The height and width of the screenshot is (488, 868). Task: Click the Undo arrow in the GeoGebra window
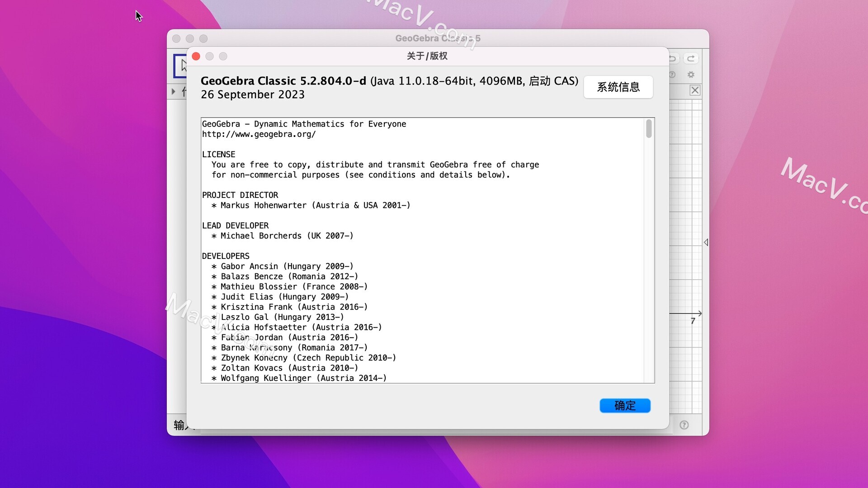coord(674,58)
